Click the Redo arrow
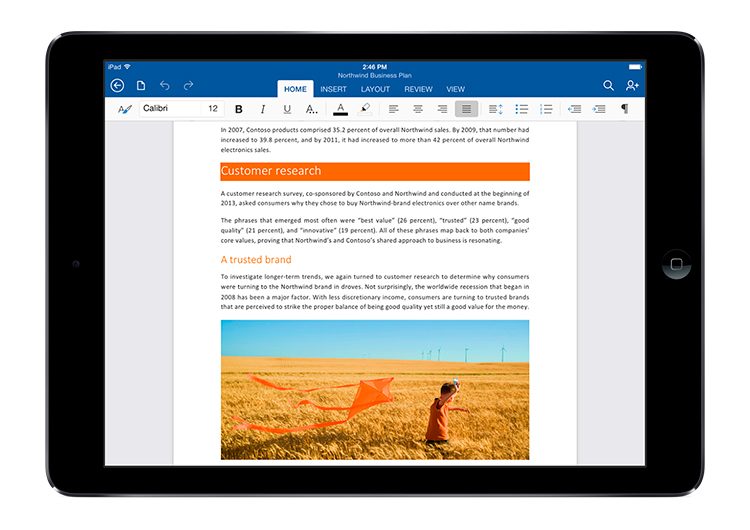 click(189, 86)
